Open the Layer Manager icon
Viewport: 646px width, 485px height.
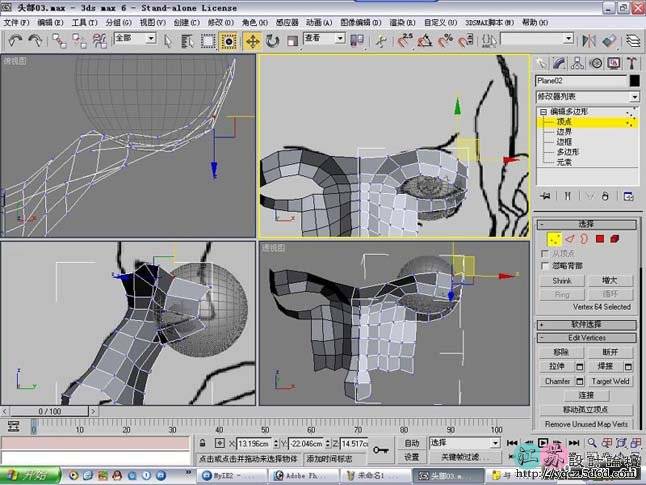[x=633, y=40]
